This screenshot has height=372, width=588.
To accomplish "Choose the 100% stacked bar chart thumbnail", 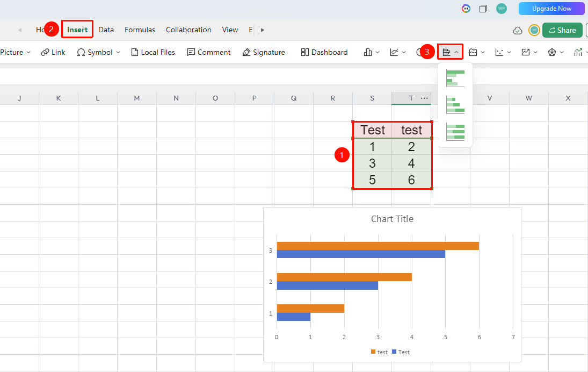I will [x=455, y=132].
